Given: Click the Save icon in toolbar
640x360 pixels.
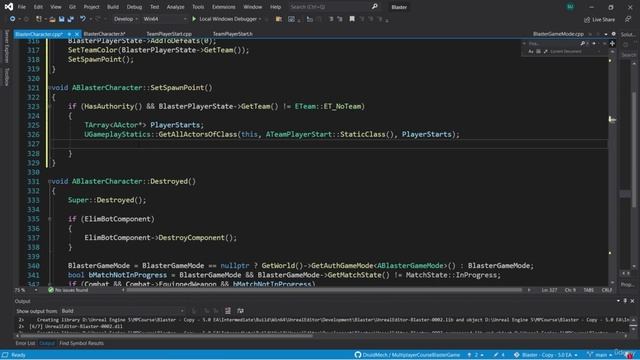Looking at the screenshot, I should 61,19.
